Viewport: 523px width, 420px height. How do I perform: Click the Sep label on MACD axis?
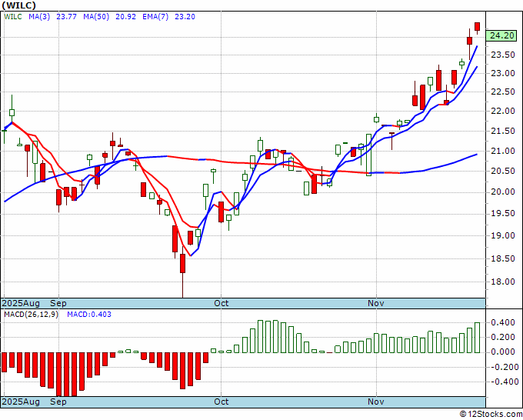point(58,402)
